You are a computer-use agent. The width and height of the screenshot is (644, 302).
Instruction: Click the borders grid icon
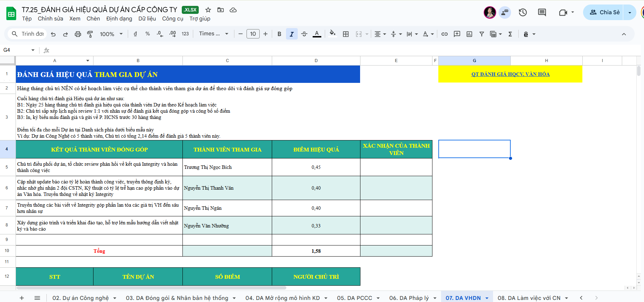(346, 34)
